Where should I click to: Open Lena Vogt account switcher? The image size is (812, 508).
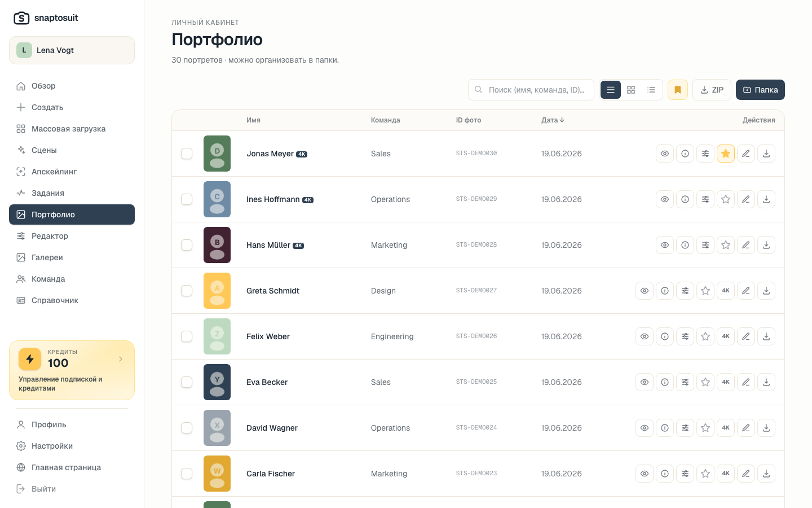pyautogui.click(x=72, y=50)
